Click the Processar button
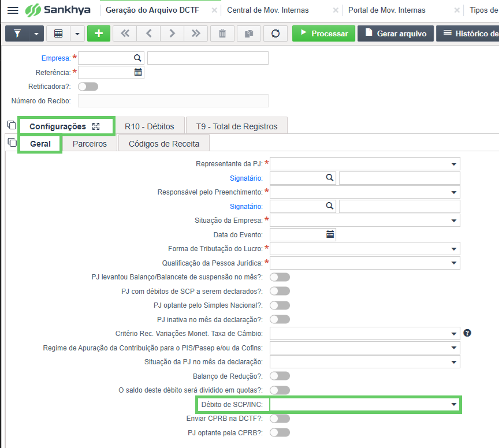Screen dimensions: 499x448 [x=323, y=33]
